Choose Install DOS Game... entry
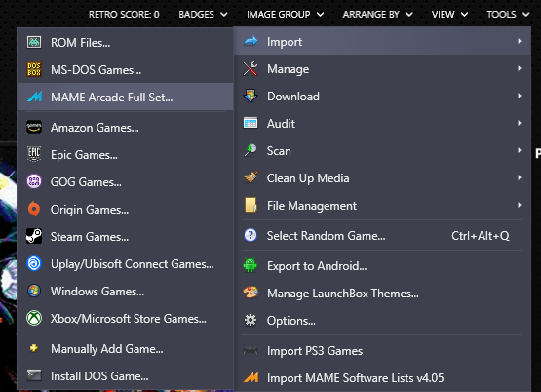This screenshot has height=392, width=541. pyautogui.click(x=125, y=375)
